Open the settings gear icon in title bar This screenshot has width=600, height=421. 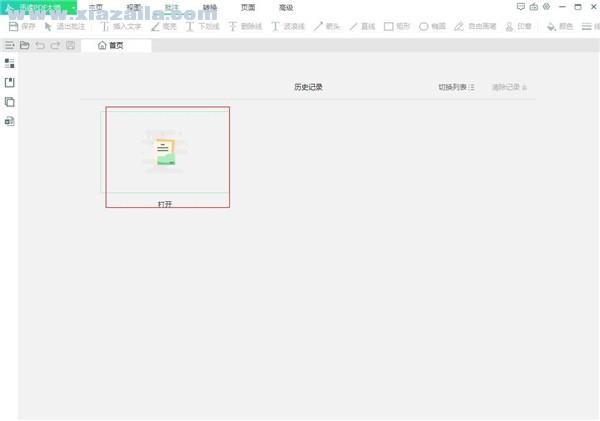[546, 7]
